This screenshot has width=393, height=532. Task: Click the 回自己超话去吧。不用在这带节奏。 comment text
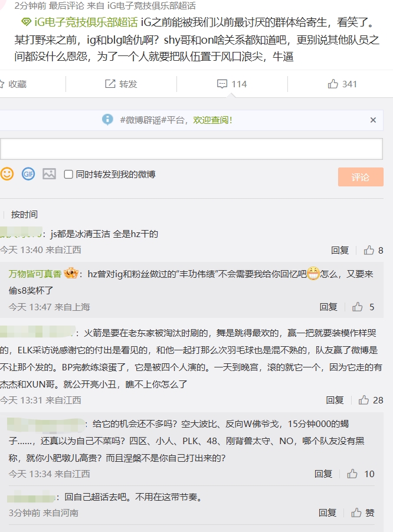134,497
